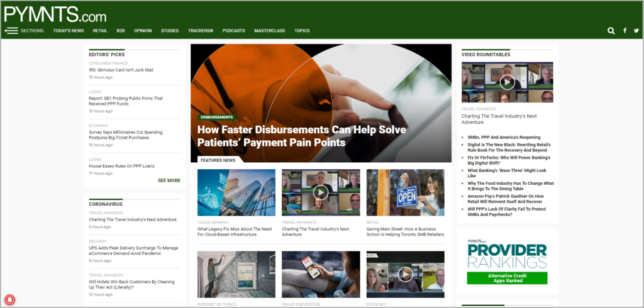Click the Provider Rankings banner
This screenshot has height=308, width=644.
pos(508,261)
